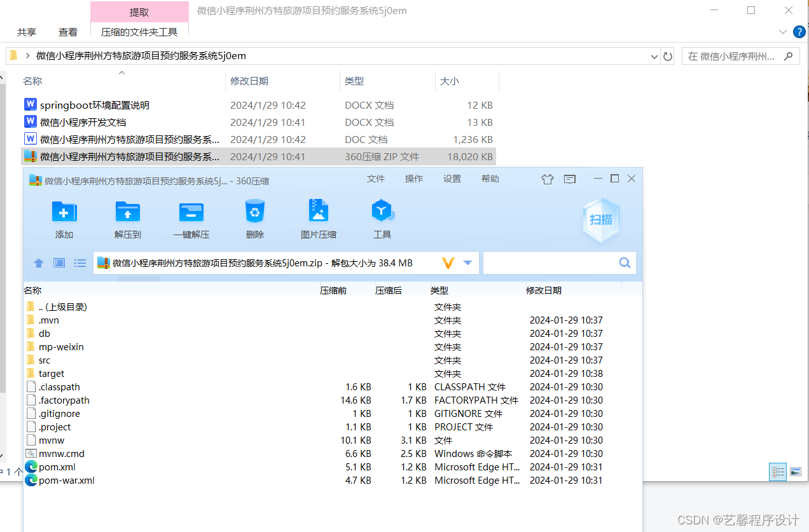Select the .factorypath file
Image resolution: width=809 pixels, height=532 pixels.
point(64,400)
